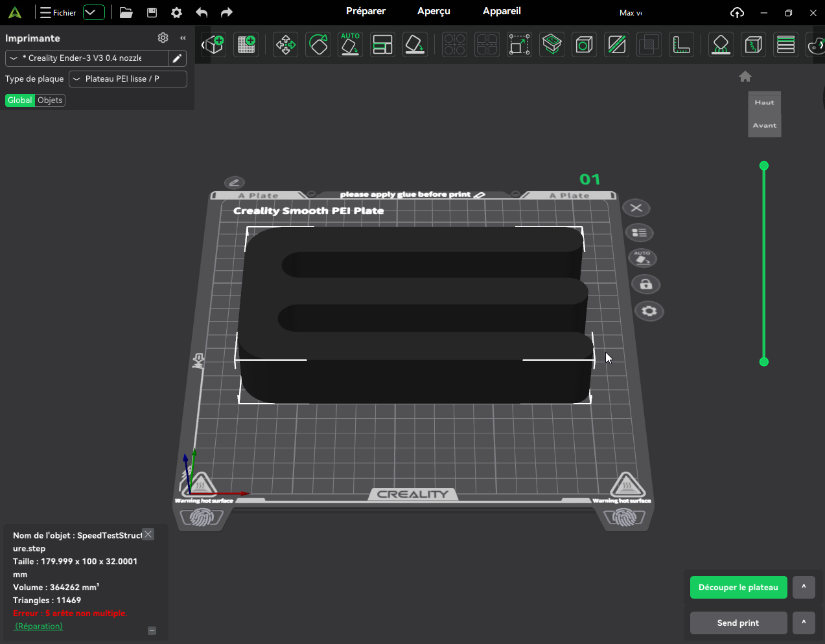Expand options next to Send print
This screenshot has width=825, height=644.
point(804,623)
